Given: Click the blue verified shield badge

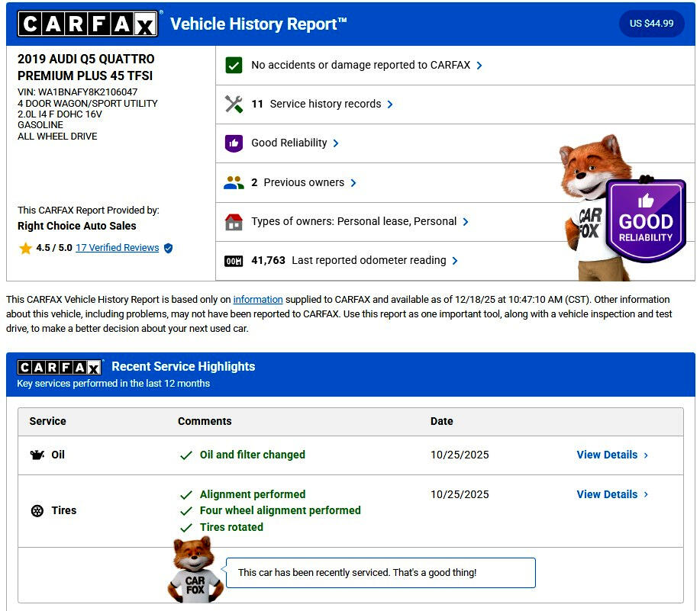Looking at the screenshot, I should click(169, 248).
